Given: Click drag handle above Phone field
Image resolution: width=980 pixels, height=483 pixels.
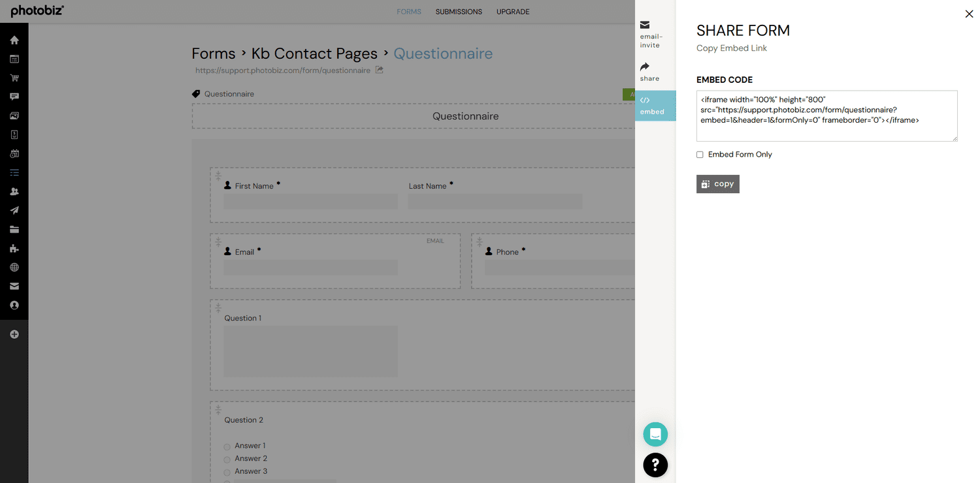Looking at the screenshot, I should click(480, 241).
